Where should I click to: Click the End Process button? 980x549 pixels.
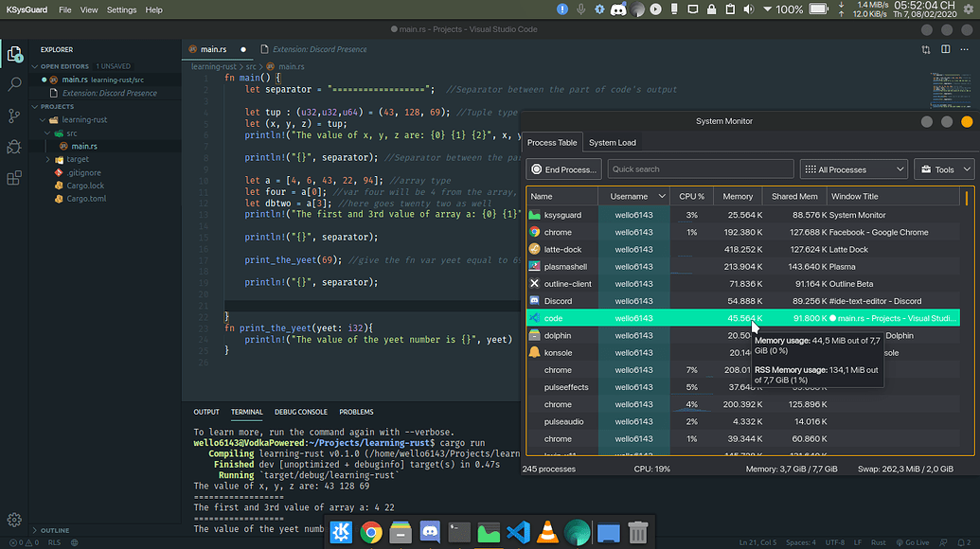[564, 169]
